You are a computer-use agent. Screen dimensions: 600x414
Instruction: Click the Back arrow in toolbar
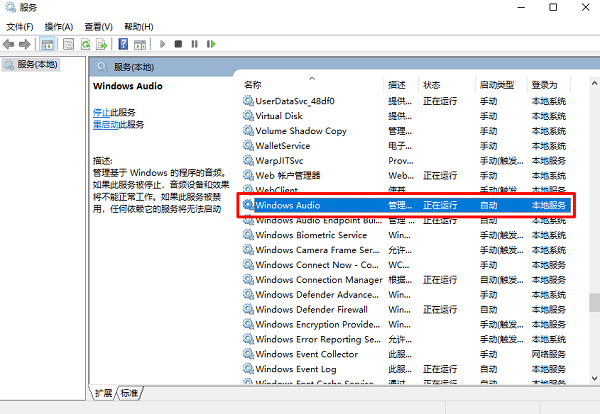(x=11, y=44)
